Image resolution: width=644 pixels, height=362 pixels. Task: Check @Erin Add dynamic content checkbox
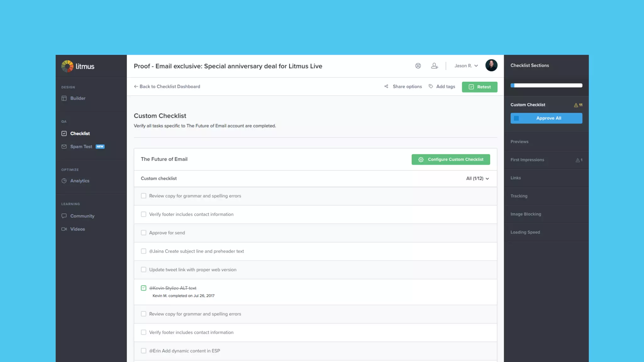coord(144,351)
